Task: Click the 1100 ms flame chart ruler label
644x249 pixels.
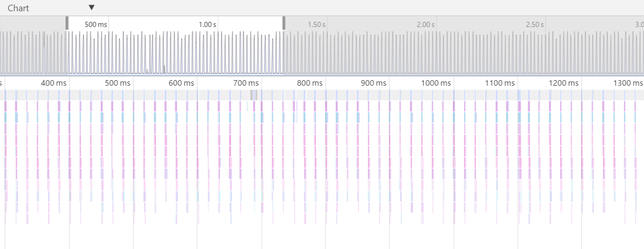Action: click(x=500, y=83)
